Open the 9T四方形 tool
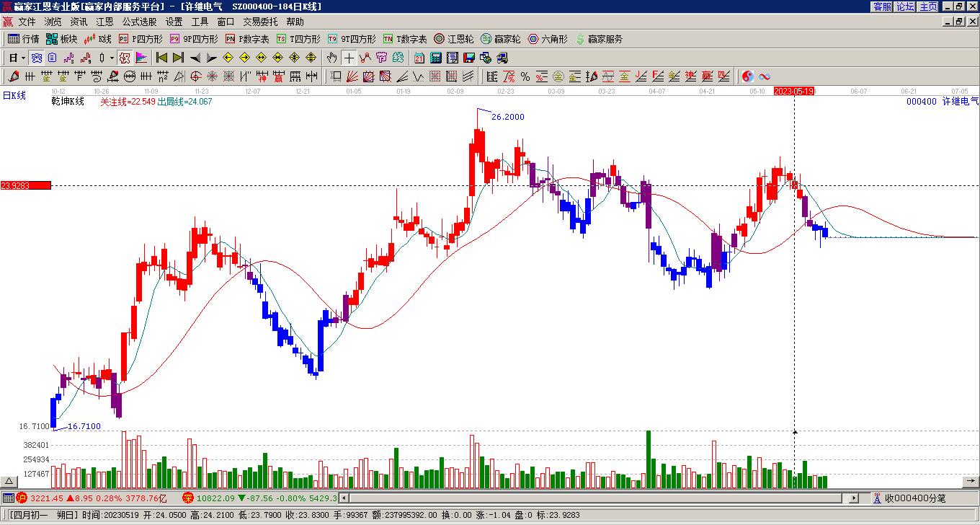The width and height of the screenshot is (980, 525). pyautogui.click(x=352, y=39)
